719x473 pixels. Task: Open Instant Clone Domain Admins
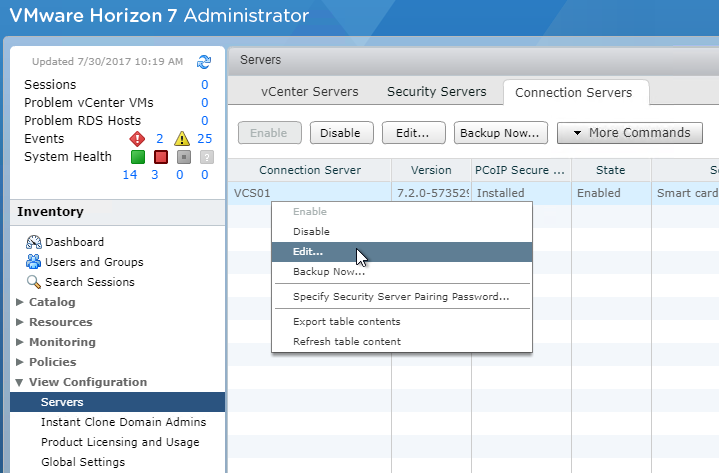tap(123, 422)
